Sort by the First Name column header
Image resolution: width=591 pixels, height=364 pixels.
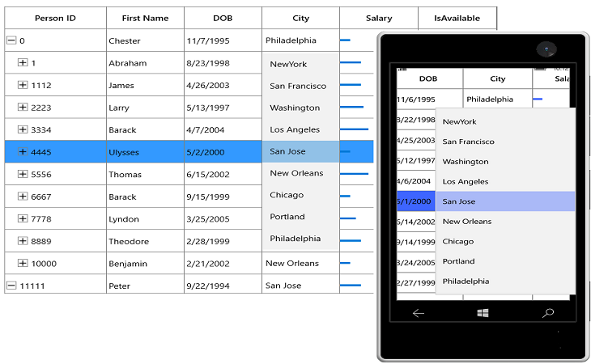click(x=145, y=18)
